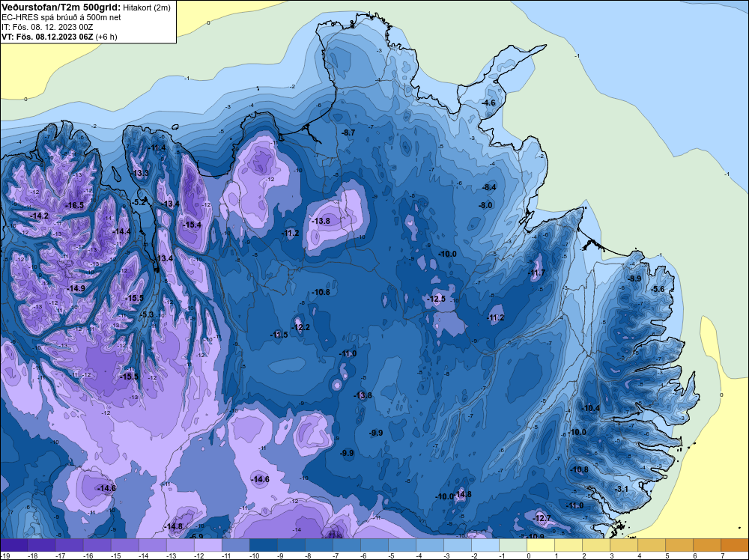
Task: Pick the -13.3 temperature value
Action: coord(141,173)
